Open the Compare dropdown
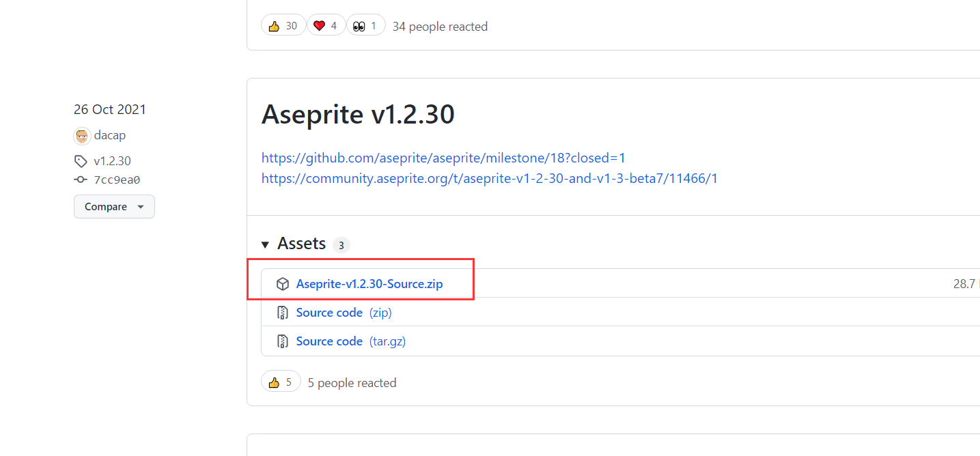 (x=114, y=206)
